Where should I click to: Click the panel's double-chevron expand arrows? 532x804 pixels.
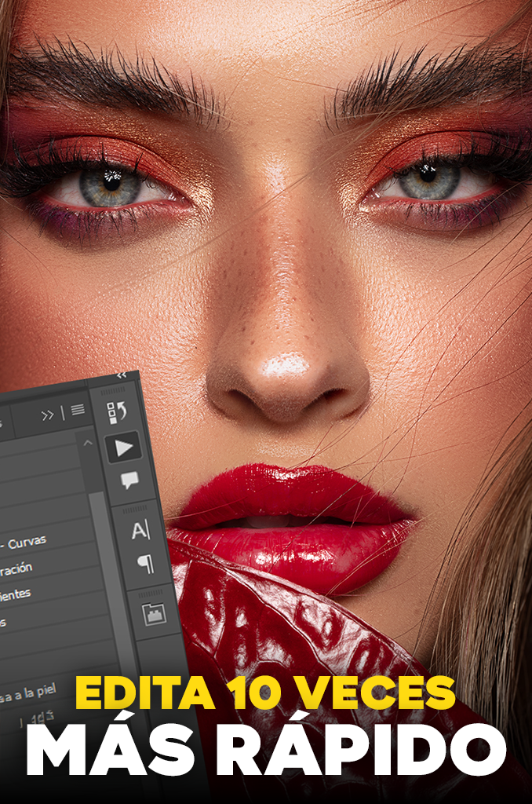pos(48,415)
